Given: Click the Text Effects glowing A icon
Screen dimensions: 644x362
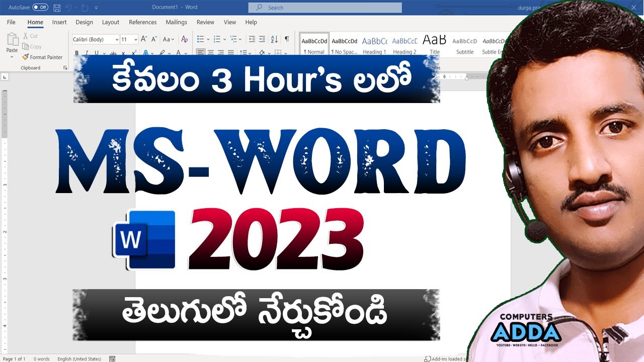Looking at the screenshot, I should click(x=145, y=52).
